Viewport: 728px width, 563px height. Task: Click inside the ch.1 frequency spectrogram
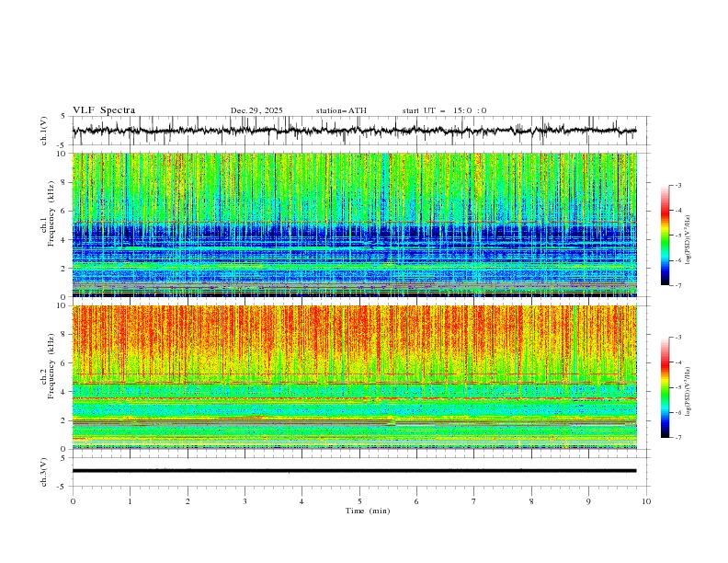(354, 224)
